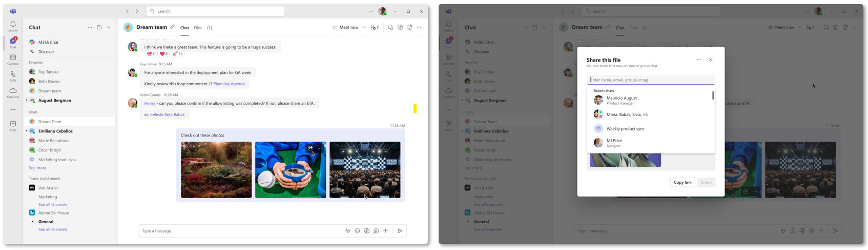Click the Share button in the dialog
Image resolution: width=868 pixels, height=250 pixels.
706,182
